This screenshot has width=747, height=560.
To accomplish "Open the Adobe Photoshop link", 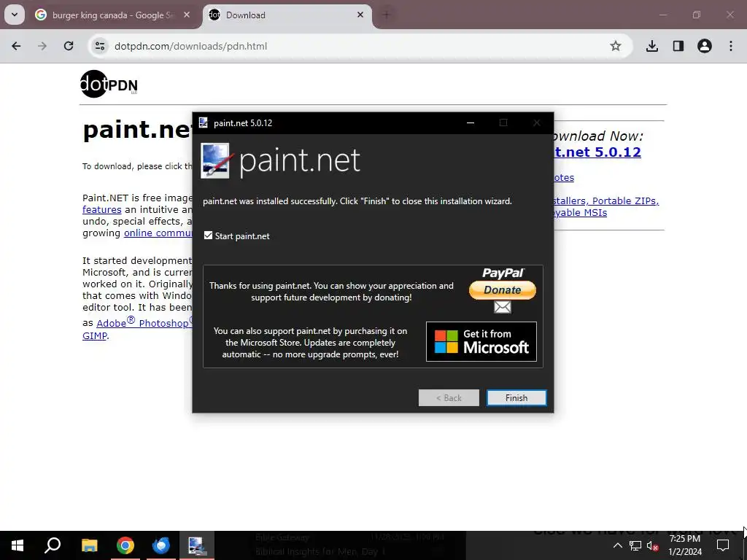I will (144, 323).
